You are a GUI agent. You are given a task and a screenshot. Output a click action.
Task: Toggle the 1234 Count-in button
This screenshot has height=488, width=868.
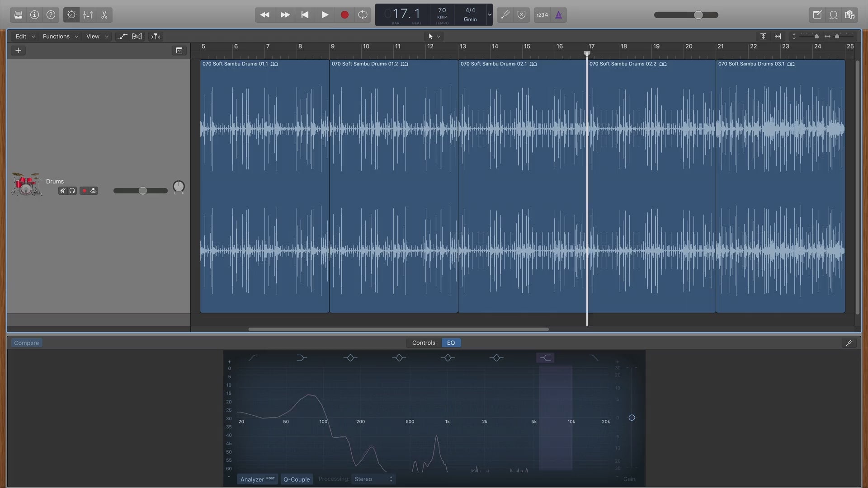coord(542,15)
